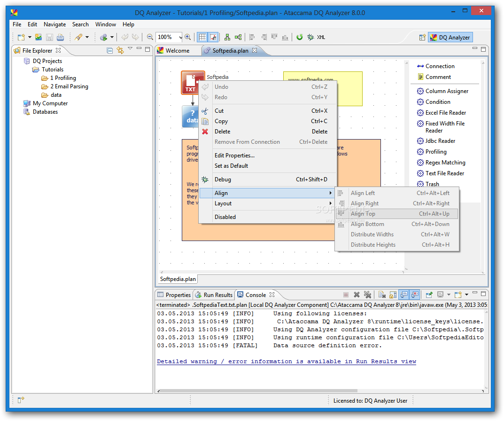Toggle the grid display button

[x=202, y=37]
